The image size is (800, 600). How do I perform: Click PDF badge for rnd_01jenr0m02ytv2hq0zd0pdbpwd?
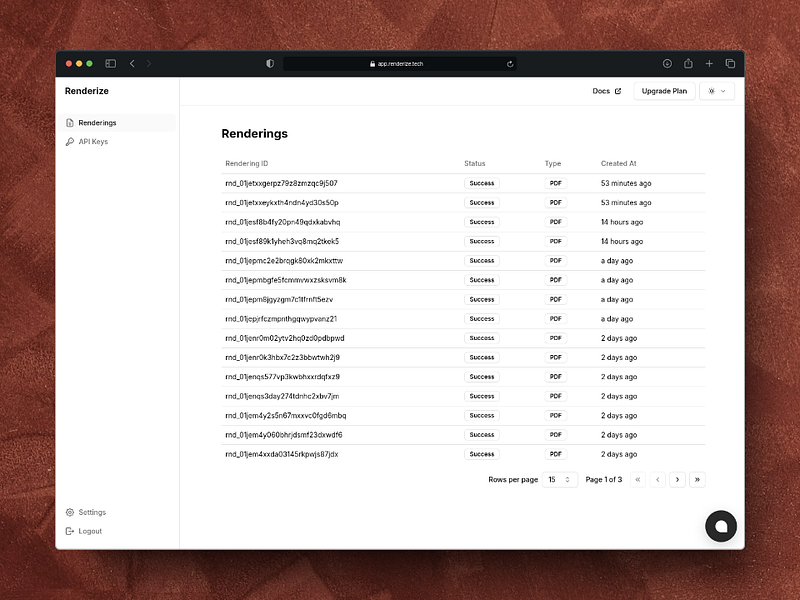pos(556,338)
